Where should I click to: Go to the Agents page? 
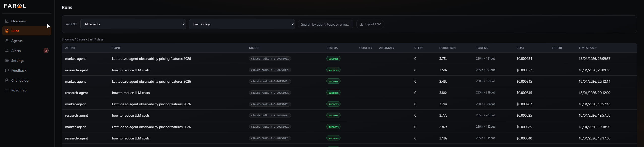pyautogui.click(x=27, y=41)
